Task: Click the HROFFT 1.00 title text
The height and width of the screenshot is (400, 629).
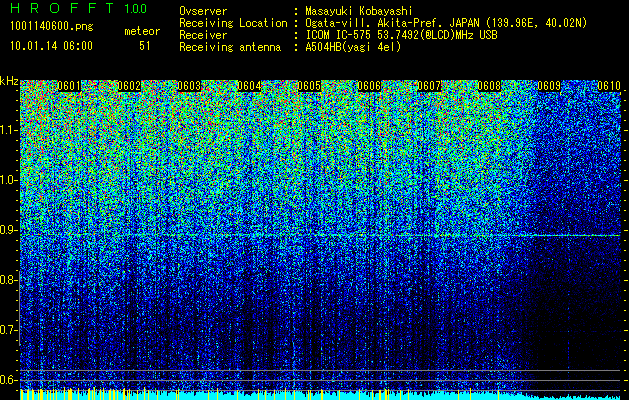Action: (x=78, y=8)
